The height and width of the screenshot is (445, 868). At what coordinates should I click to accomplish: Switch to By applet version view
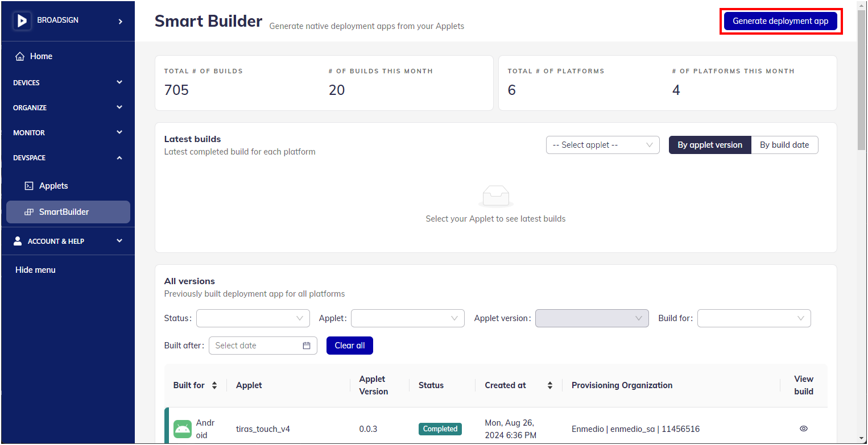click(710, 145)
